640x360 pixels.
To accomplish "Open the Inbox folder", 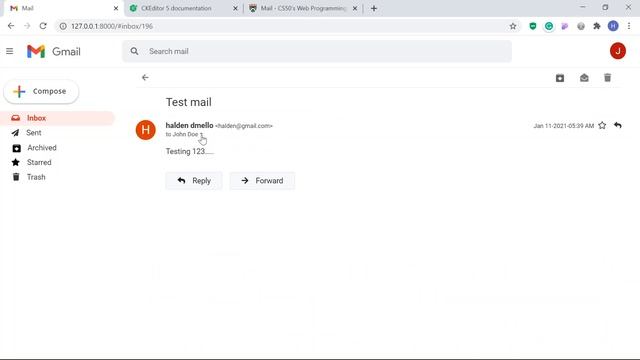I will [x=57, y=118].
